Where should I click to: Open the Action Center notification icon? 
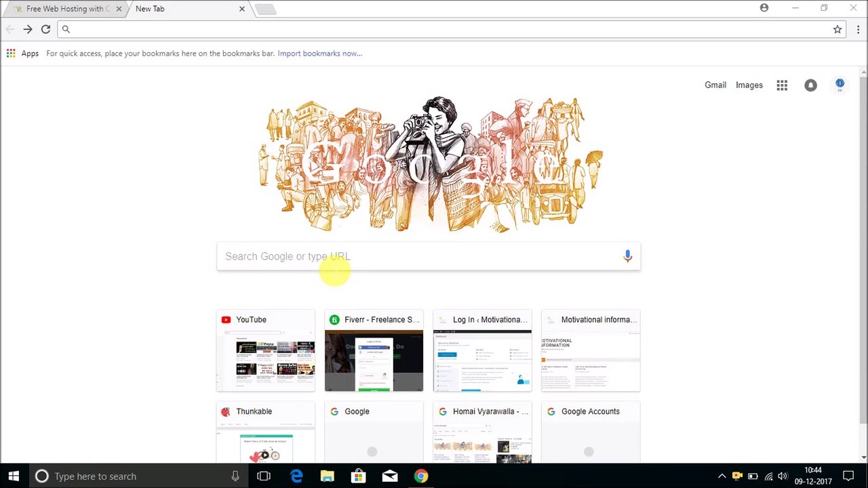point(848,476)
